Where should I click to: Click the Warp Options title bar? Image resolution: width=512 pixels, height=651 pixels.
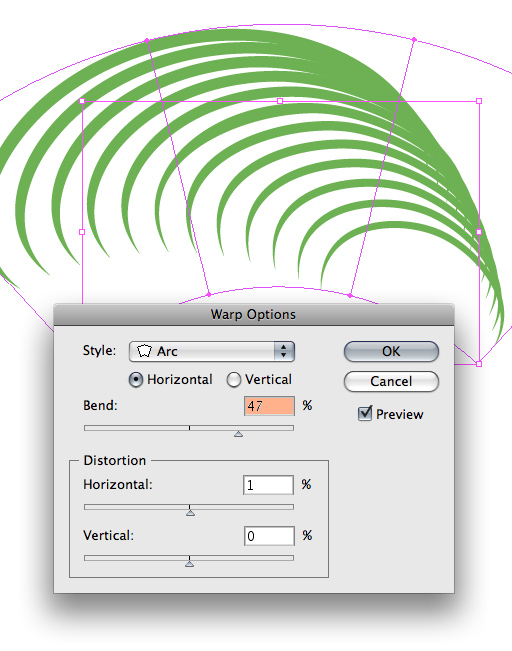tap(254, 314)
